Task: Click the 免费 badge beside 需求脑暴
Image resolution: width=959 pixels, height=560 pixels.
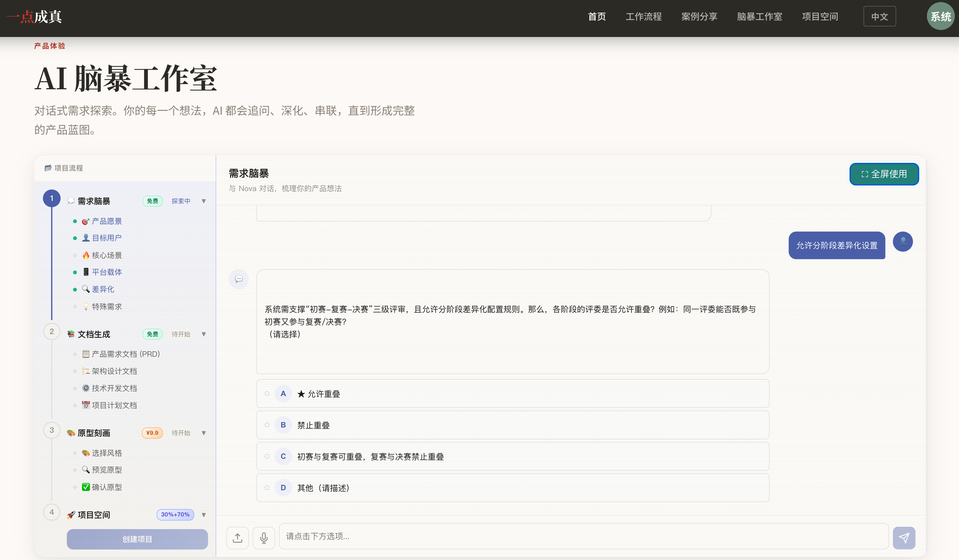Action: 152,201
